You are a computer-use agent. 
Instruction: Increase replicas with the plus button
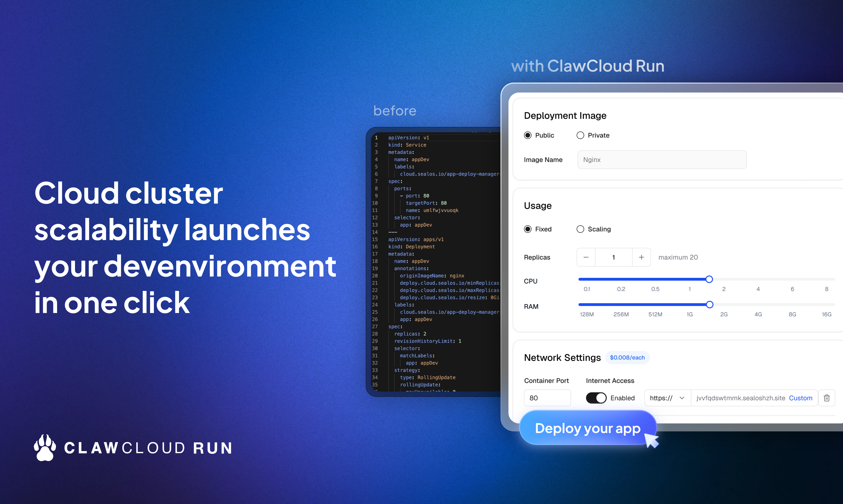pyautogui.click(x=641, y=258)
